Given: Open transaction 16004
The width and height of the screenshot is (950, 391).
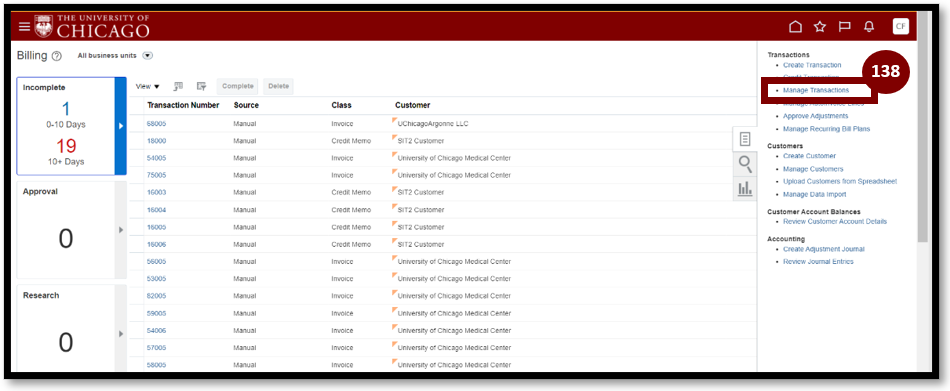Looking at the screenshot, I should [156, 210].
